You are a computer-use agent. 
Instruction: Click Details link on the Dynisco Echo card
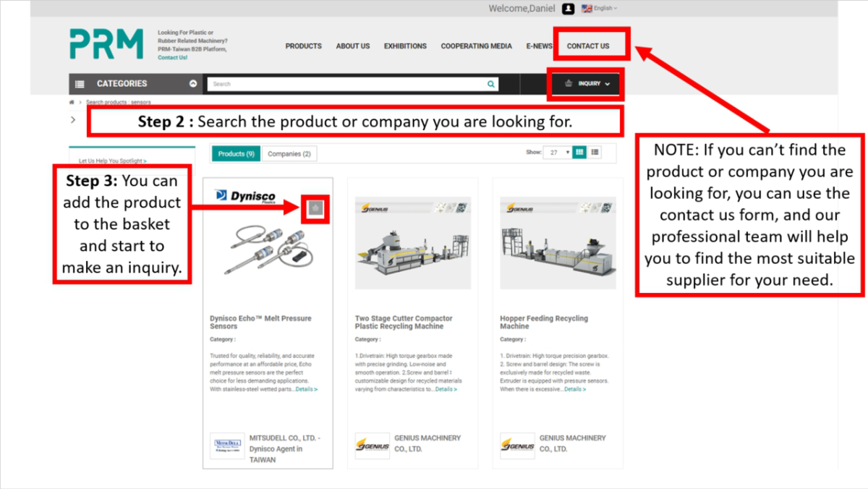(307, 389)
